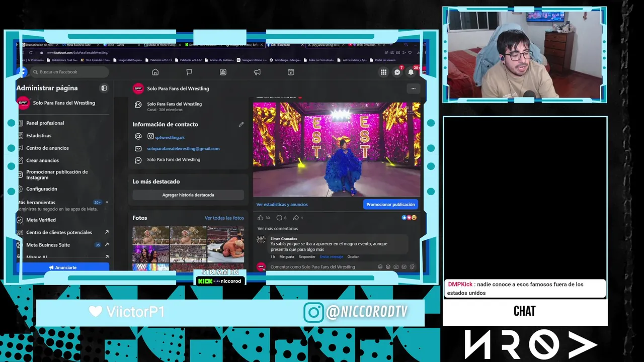
Task: Open the notifications bell icon
Action: click(411, 72)
